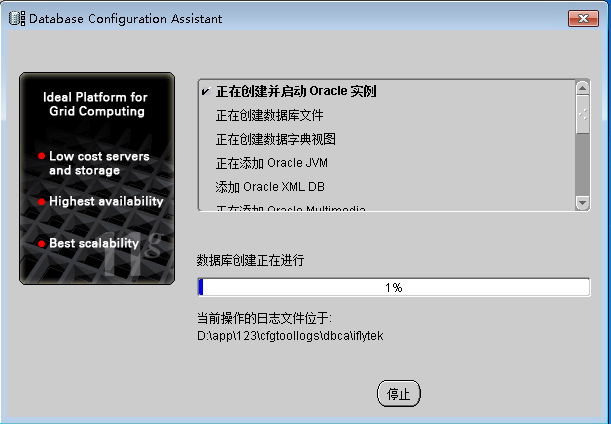Click the 1% progress bar

(x=394, y=287)
